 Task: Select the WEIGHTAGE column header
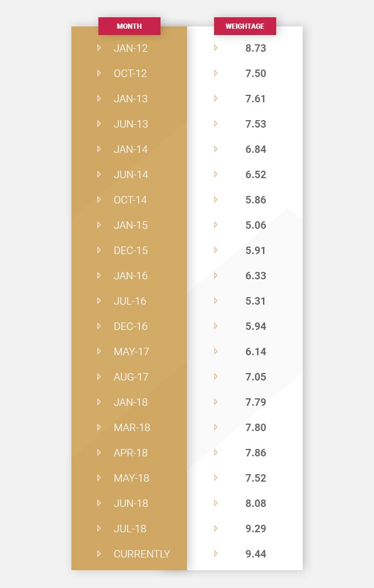(245, 26)
